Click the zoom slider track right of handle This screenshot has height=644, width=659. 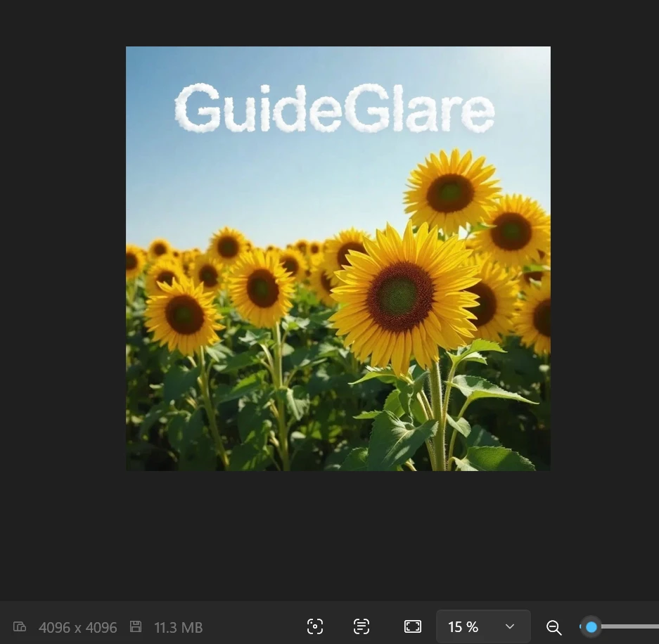[x=629, y=626]
